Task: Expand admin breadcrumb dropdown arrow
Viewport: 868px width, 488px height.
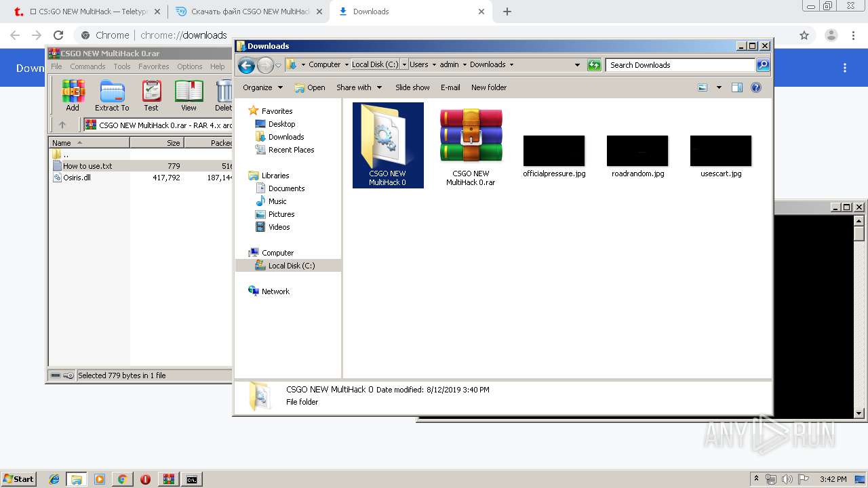Action: pos(465,64)
